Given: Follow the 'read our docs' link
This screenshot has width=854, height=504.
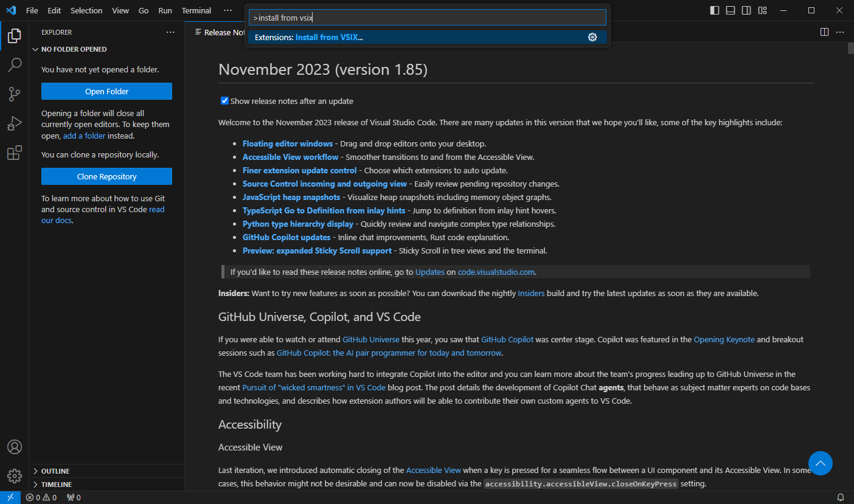Looking at the screenshot, I should coord(103,215).
